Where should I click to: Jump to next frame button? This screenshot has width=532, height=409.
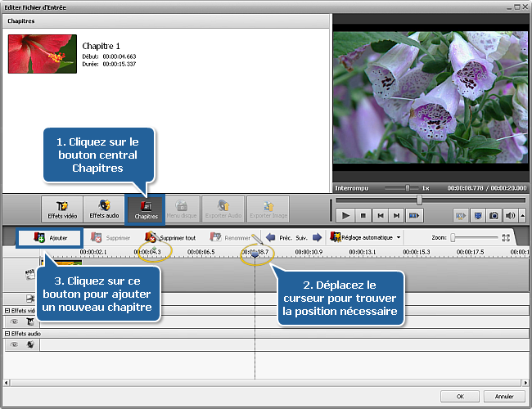click(x=397, y=216)
